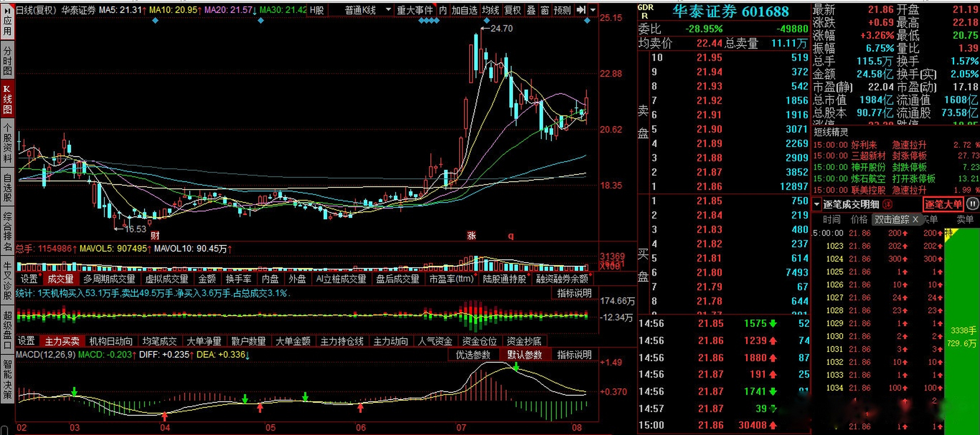Switch MACD to 优选参数

(x=473, y=355)
